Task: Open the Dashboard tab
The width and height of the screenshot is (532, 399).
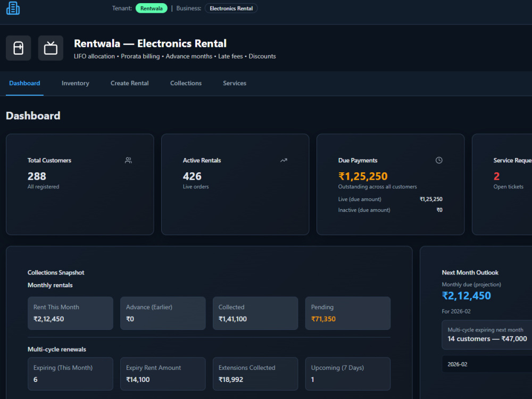Action: tap(24, 83)
